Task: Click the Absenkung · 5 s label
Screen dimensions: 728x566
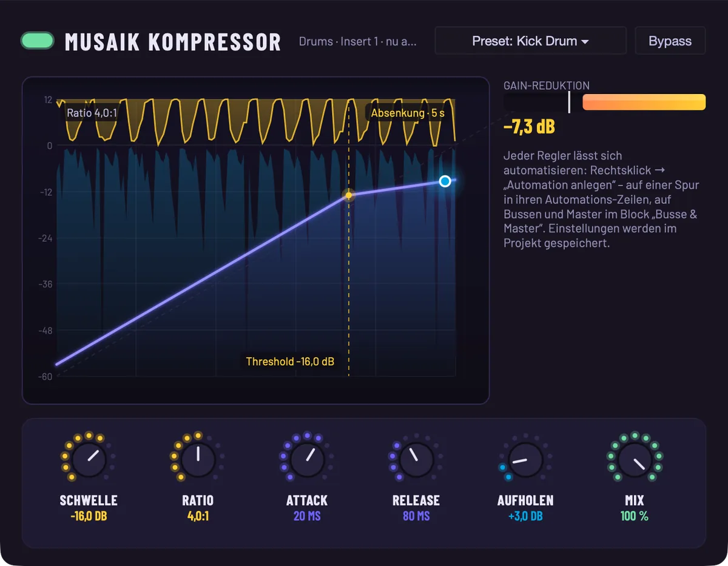Action: tap(408, 113)
